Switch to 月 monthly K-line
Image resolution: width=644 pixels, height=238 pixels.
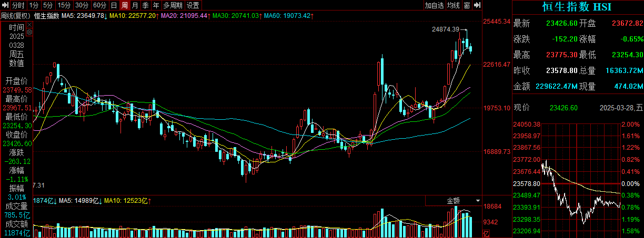[x=135, y=5]
